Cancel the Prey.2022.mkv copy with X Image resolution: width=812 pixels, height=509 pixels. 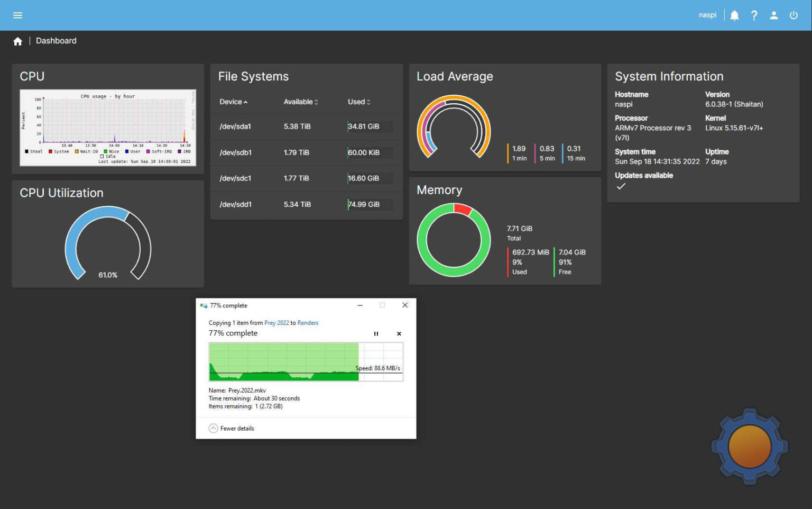click(x=399, y=334)
